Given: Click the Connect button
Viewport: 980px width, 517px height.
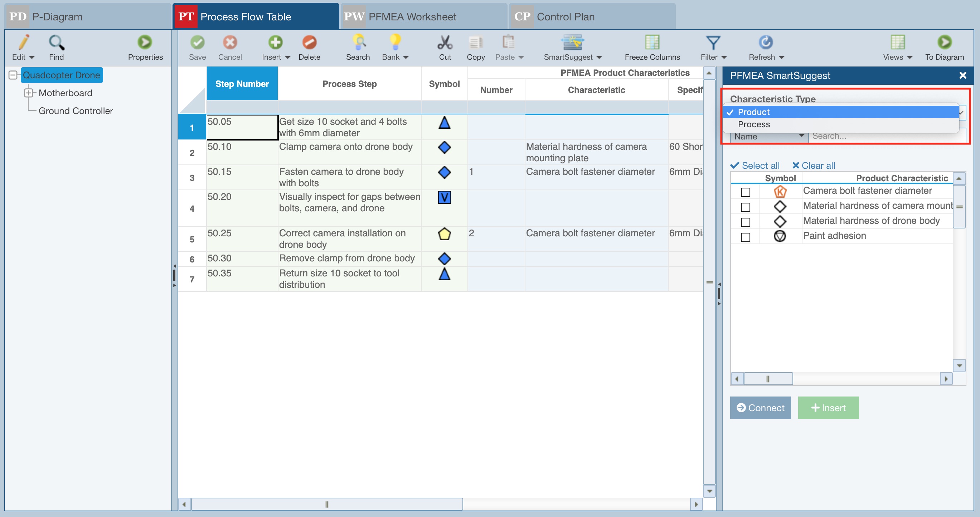Looking at the screenshot, I should (x=760, y=408).
